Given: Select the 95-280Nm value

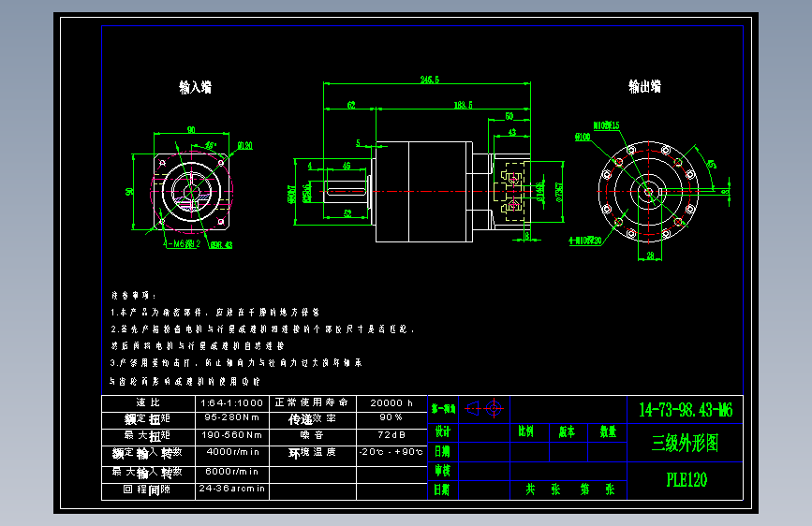Looking at the screenshot, I should [231, 417].
